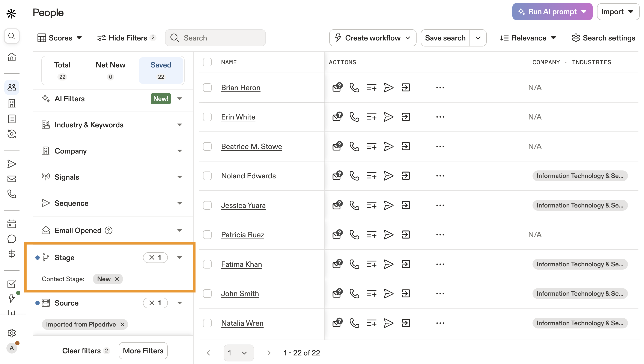
Task: Focus the Search input field
Action: (x=215, y=38)
